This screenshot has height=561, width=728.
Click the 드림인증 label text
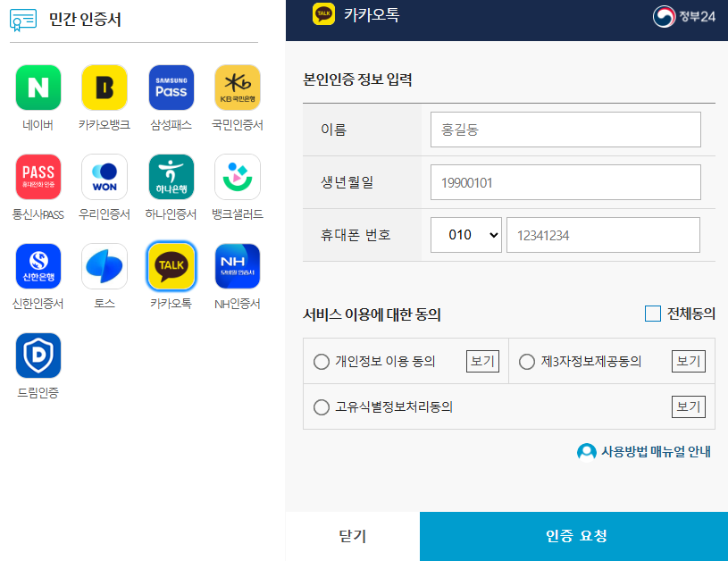click(38, 393)
